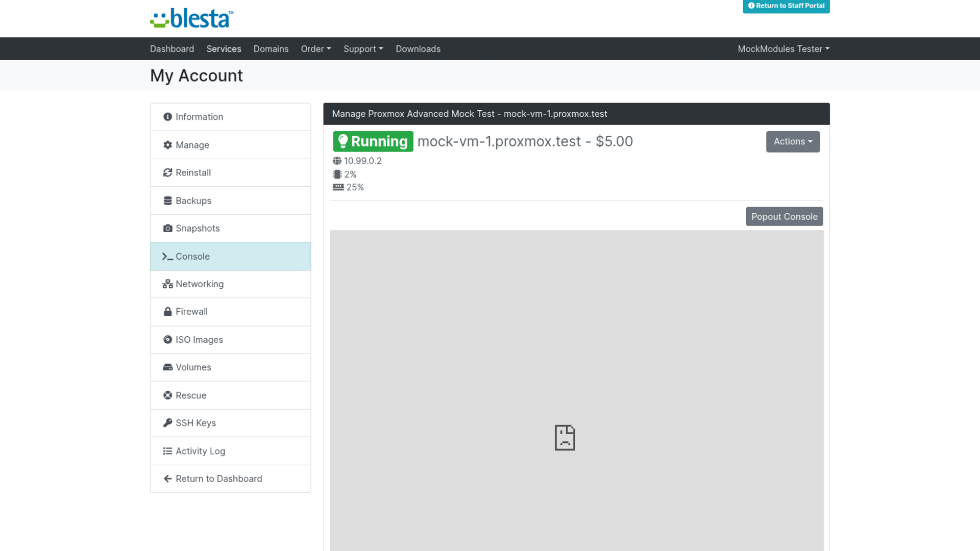Open Domains in top navigation
980x551 pixels.
(271, 49)
